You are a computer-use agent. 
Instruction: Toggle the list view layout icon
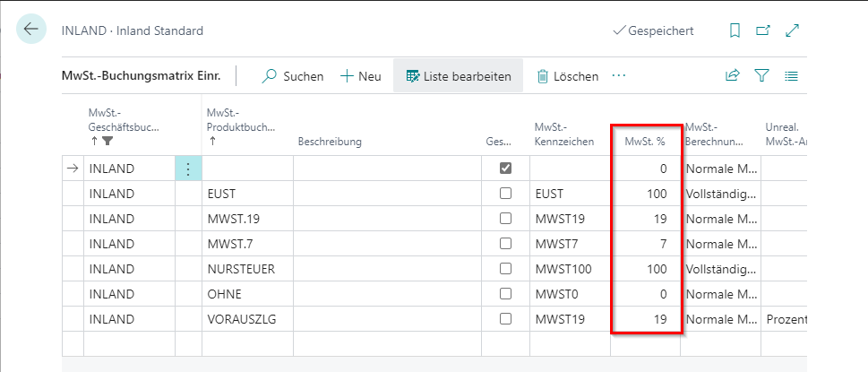pyautogui.click(x=791, y=76)
